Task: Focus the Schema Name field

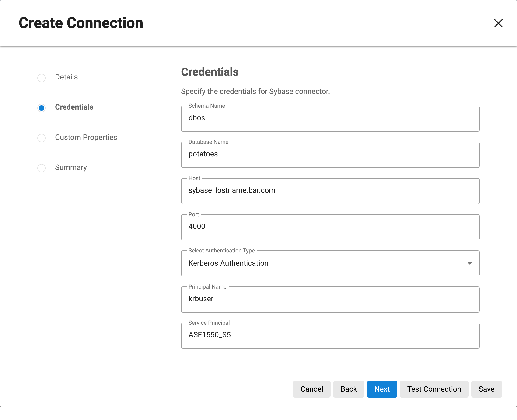Action: pos(330,118)
